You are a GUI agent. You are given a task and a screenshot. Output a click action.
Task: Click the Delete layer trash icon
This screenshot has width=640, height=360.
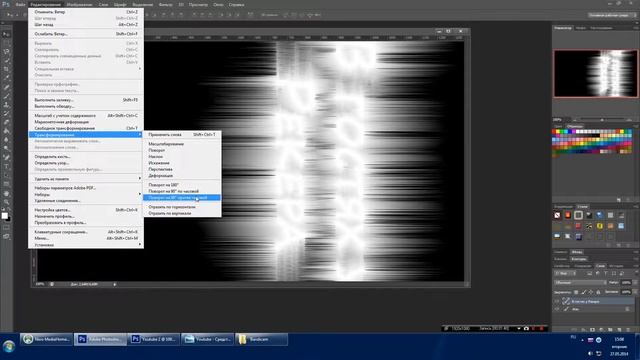pyautogui.click(x=628, y=329)
